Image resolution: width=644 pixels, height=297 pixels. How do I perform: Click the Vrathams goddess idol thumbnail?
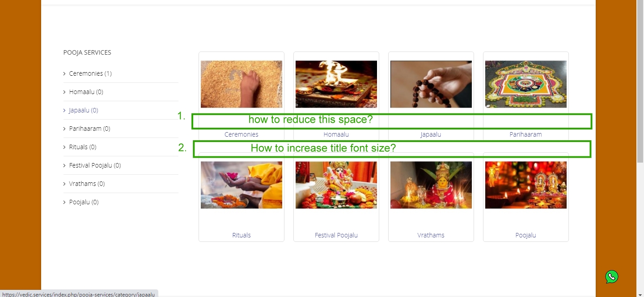(431, 185)
